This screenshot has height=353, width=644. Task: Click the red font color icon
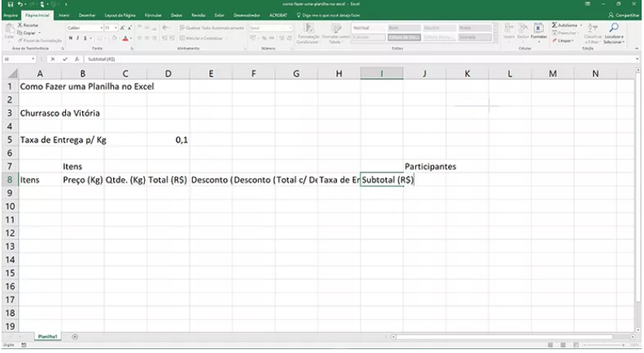124,36
